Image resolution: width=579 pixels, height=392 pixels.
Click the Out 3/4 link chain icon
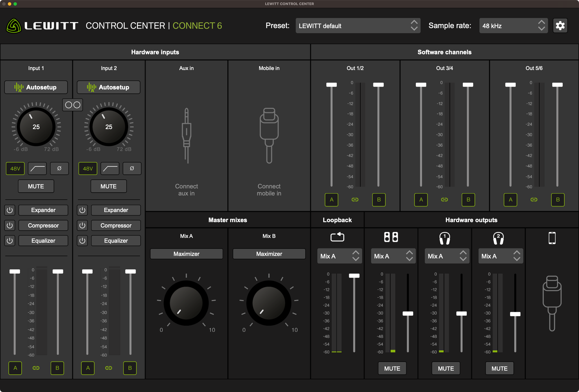(x=445, y=200)
